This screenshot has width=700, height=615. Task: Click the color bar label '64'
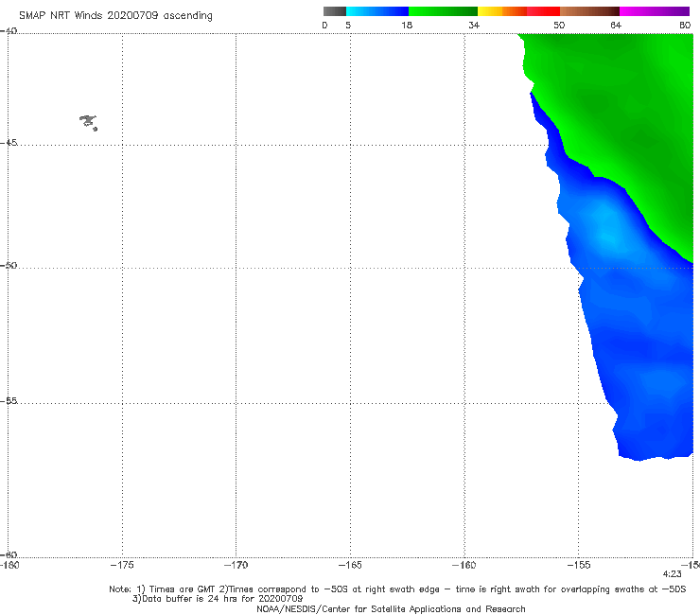pos(616,25)
